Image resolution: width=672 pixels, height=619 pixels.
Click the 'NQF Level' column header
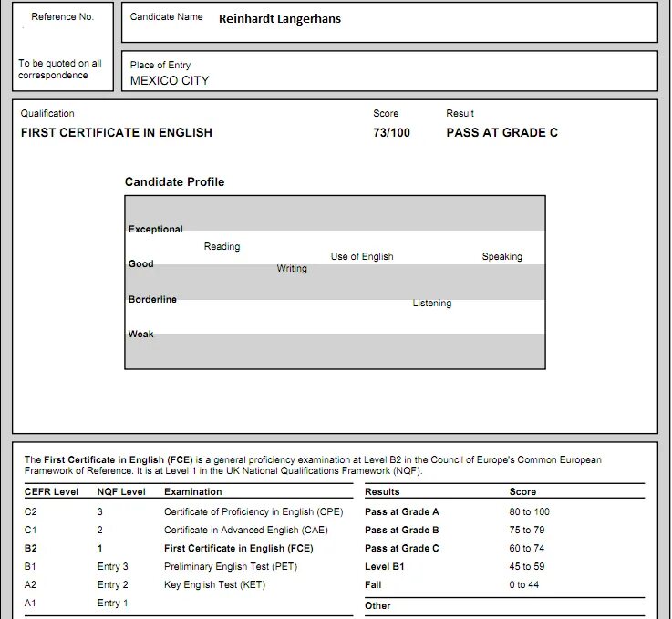[x=121, y=491]
